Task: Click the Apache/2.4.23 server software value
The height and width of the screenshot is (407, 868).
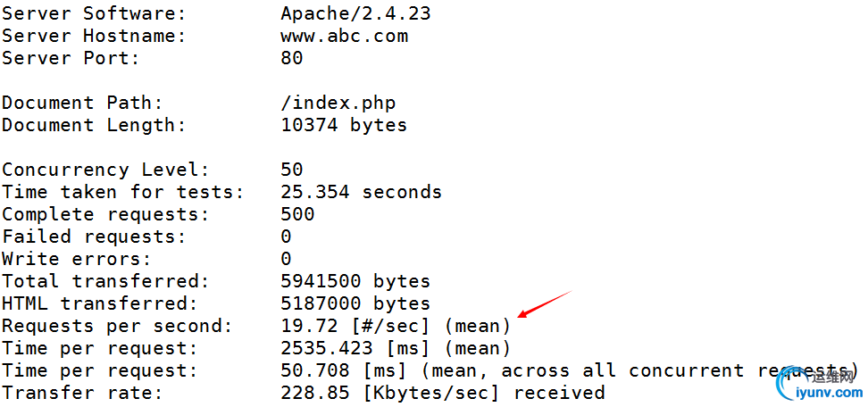Action: [x=355, y=13]
